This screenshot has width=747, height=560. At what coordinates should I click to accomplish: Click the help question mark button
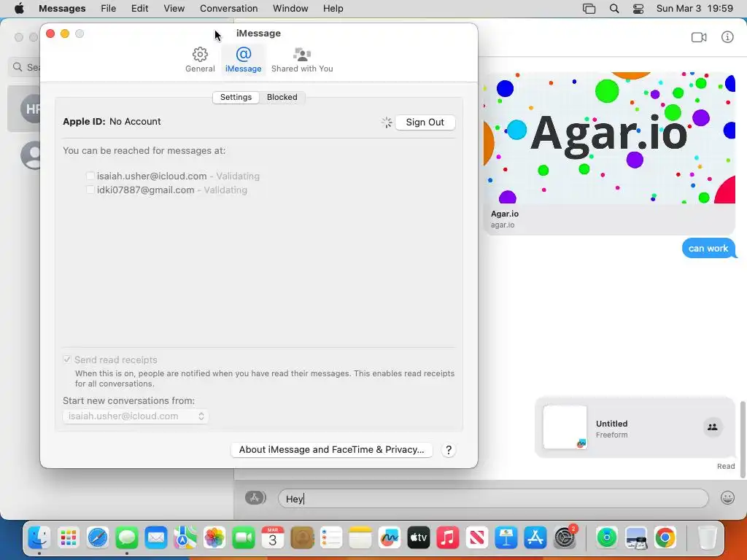pyautogui.click(x=449, y=450)
